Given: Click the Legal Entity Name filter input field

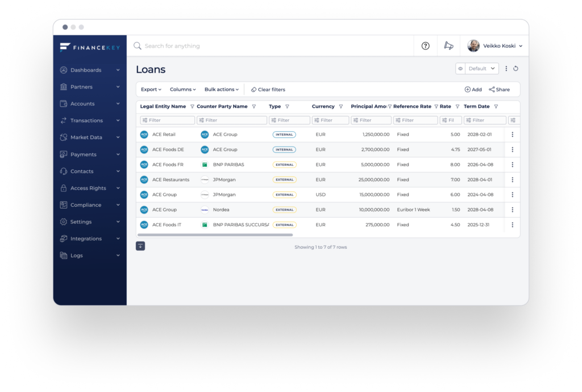Looking at the screenshot, I should [x=167, y=120].
